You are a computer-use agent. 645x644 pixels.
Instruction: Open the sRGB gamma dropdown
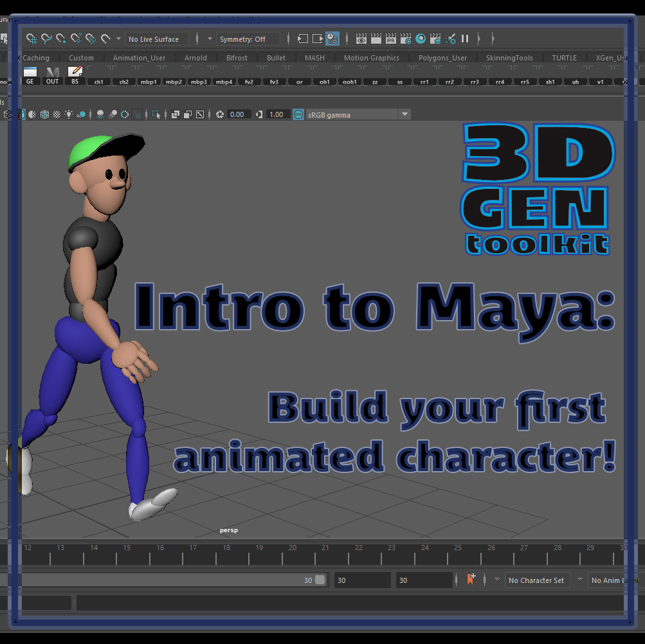(x=358, y=115)
